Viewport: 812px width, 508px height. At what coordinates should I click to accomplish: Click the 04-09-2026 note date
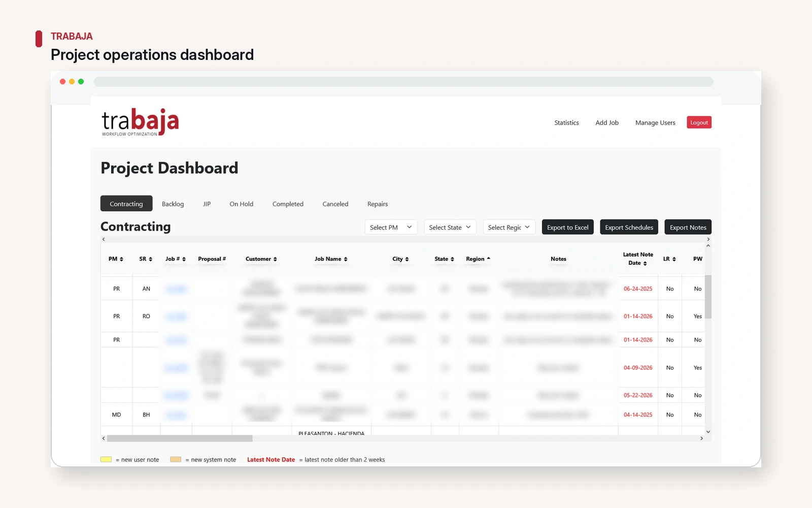(638, 368)
